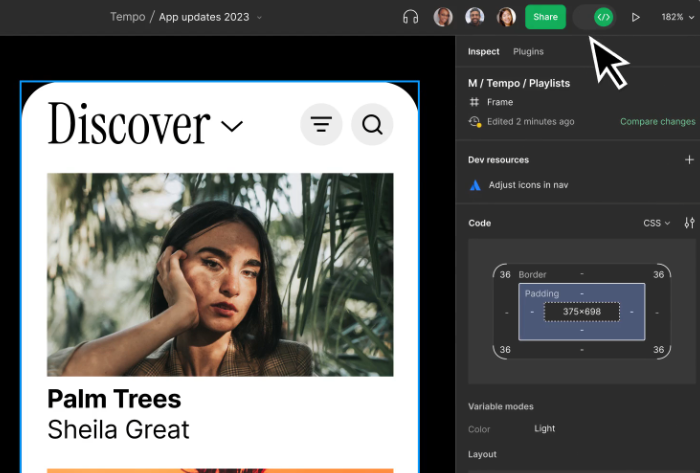This screenshot has width=700, height=473.
Task: Click the Frame type icon
Action: (x=474, y=102)
